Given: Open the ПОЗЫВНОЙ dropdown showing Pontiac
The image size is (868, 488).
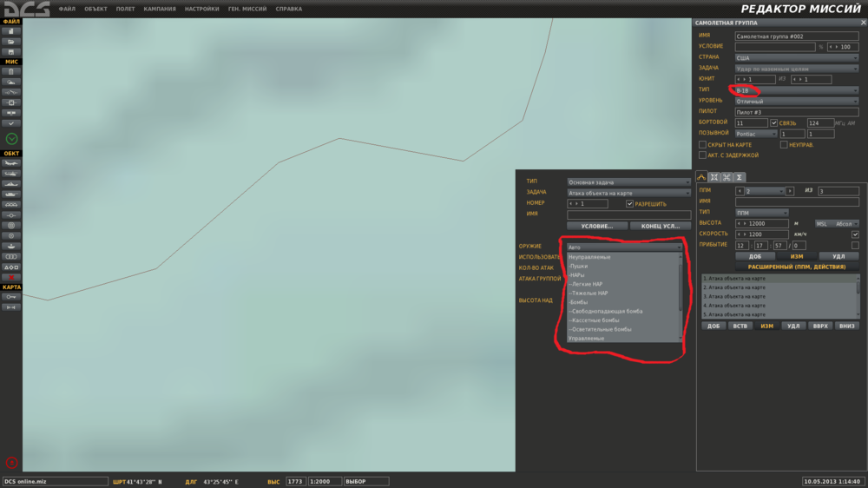Looking at the screenshot, I should click(756, 134).
